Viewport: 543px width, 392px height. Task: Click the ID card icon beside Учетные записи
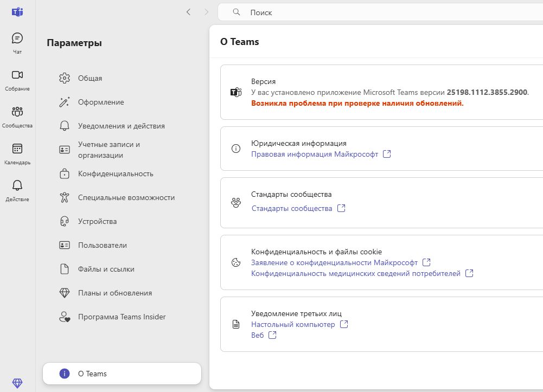[x=65, y=150]
